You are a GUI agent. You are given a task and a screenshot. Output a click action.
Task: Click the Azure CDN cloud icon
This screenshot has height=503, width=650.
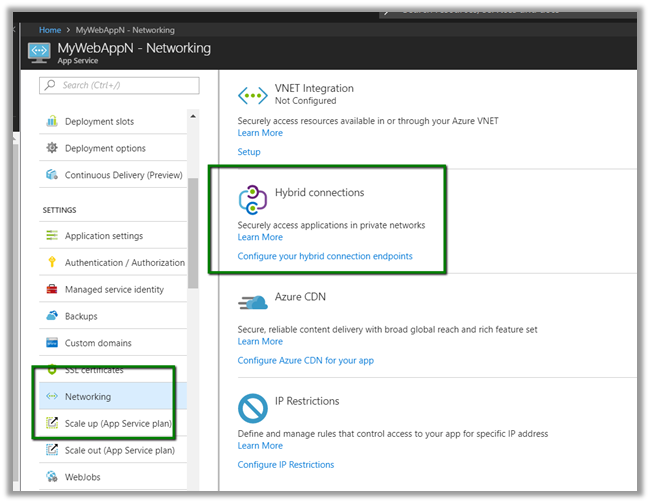click(254, 300)
